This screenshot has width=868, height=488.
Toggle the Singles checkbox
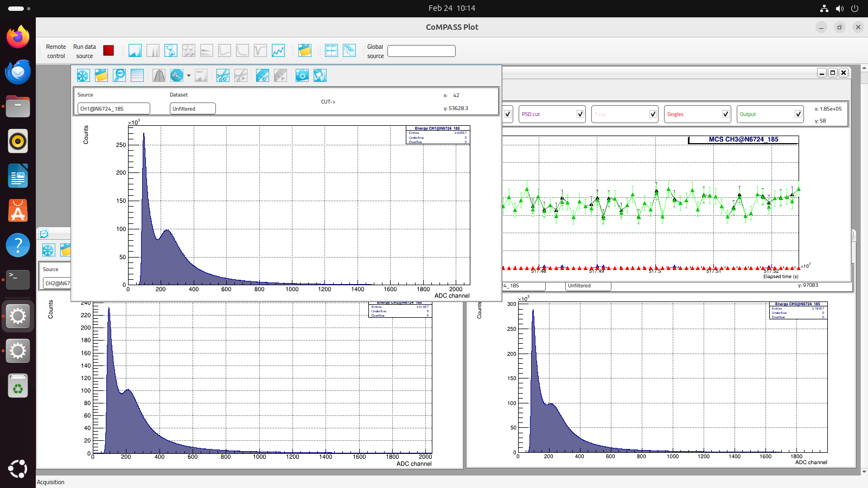coord(726,114)
